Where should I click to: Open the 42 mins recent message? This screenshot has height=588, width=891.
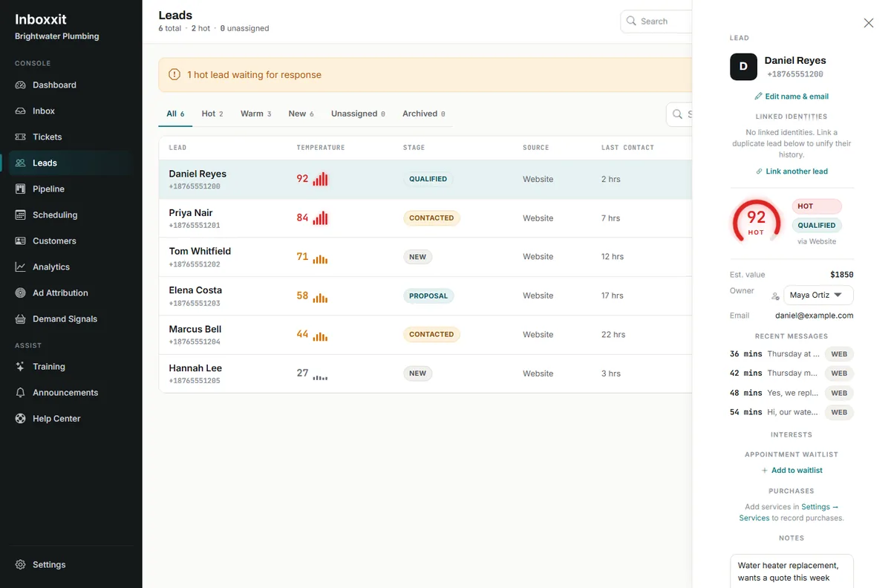pyautogui.click(x=792, y=373)
